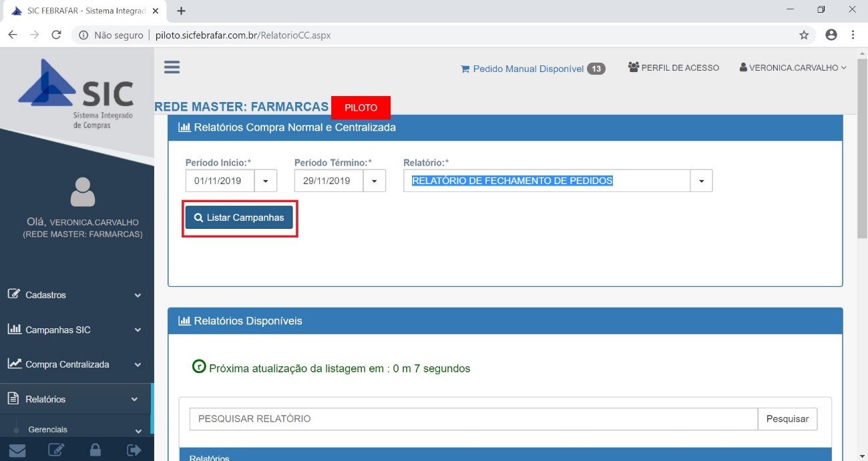Click the logout arrow icon in sidebar footer
This screenshot has width=868, height=461.
coord(134,450)
